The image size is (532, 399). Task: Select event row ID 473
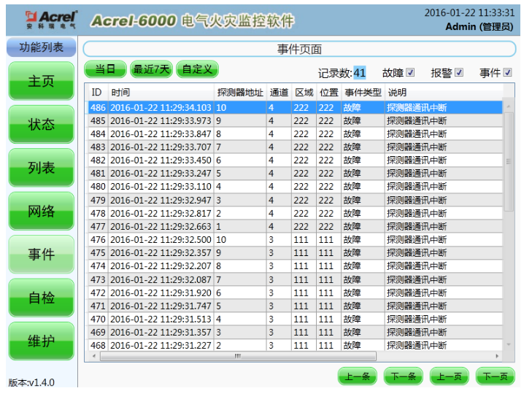tap(295, 279)
